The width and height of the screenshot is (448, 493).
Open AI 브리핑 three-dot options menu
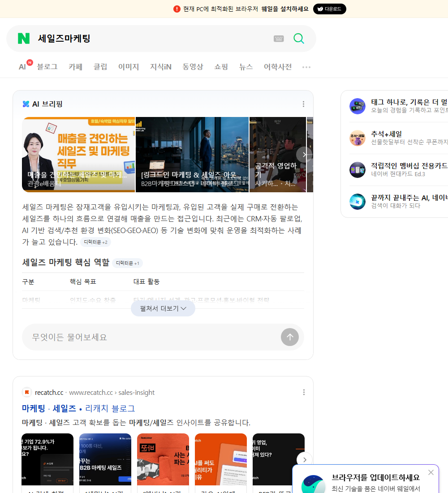coord(303,104)
